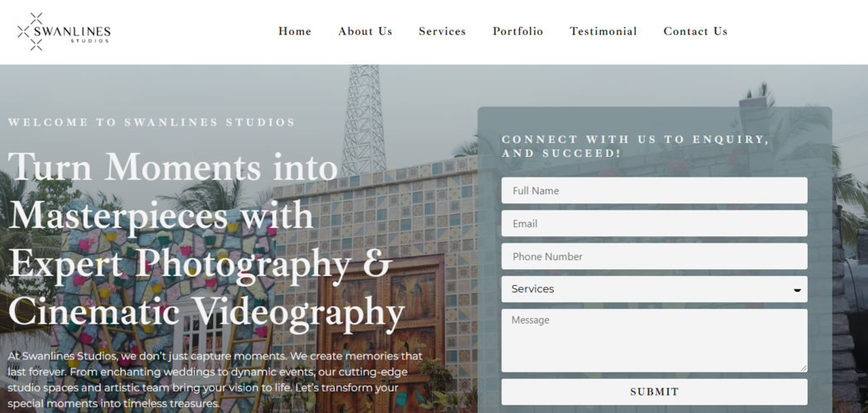The width and height of the screenshot is (868, 413).
Task: Click the 'Connect with us to enquiry' form heading
Action: tap(636, 146)
